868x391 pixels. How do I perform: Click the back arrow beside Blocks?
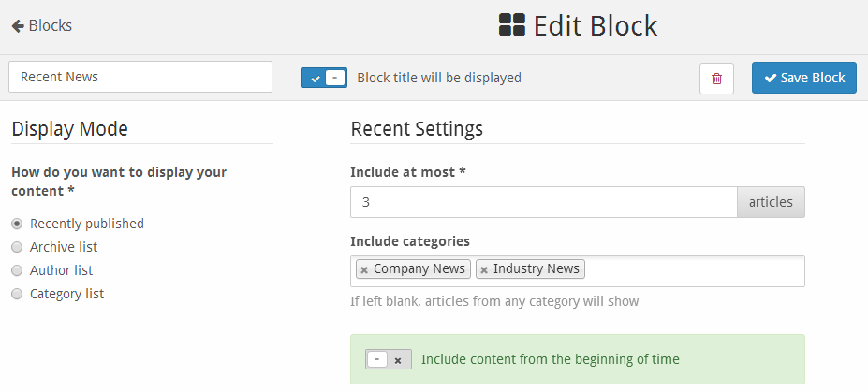point(18,26)
